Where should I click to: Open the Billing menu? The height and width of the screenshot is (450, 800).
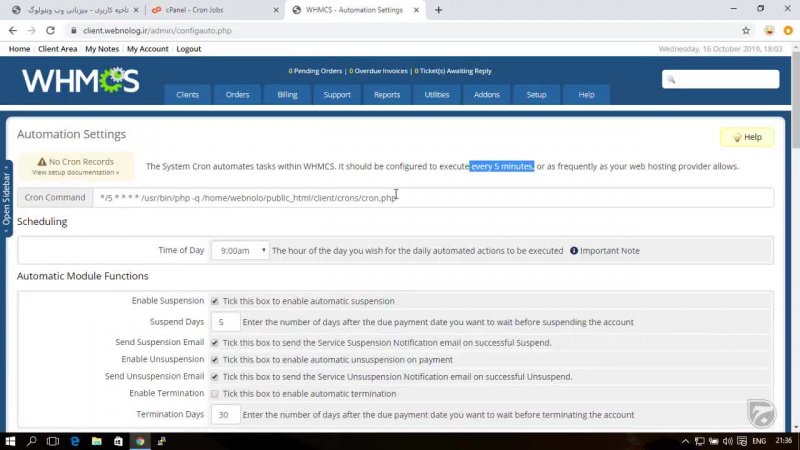tap(287, 95)
